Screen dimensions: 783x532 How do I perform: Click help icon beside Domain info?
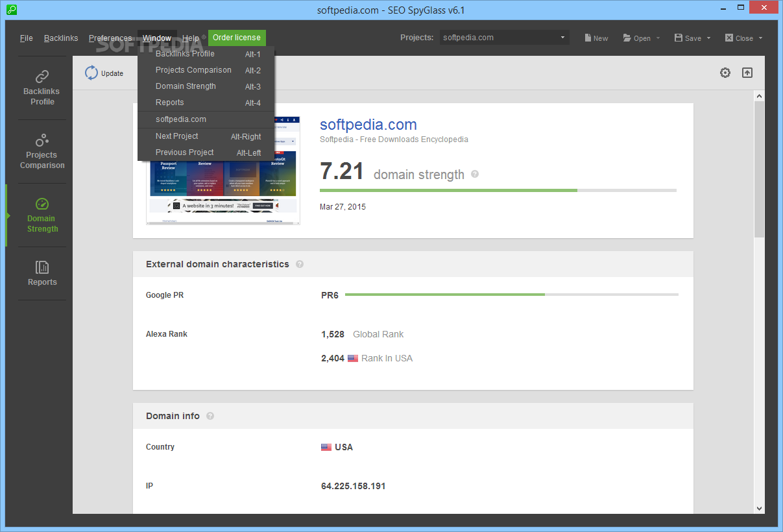click(x=210, y=416)
